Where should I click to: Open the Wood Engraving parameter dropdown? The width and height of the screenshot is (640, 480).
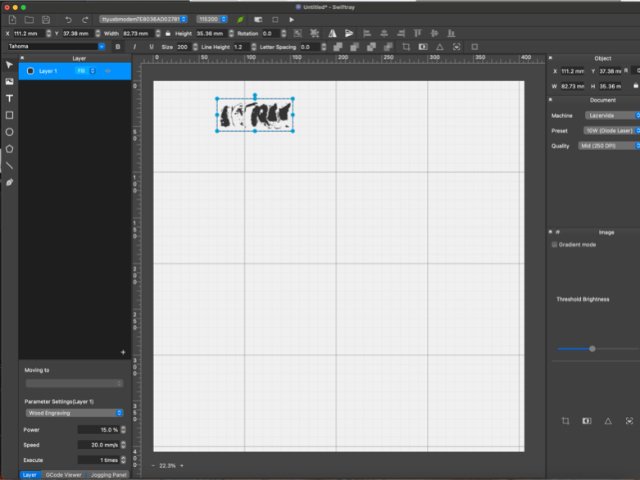tap(74, 412)
